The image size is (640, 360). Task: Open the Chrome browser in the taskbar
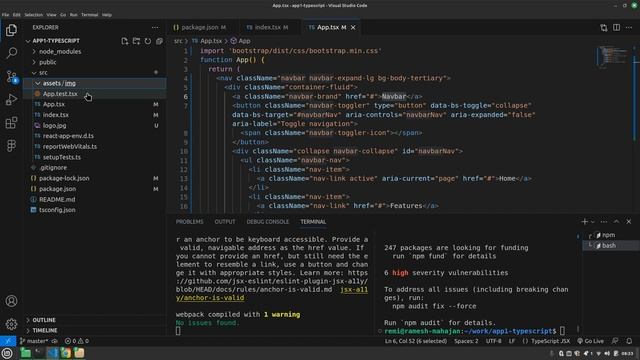tap(66, 353)
